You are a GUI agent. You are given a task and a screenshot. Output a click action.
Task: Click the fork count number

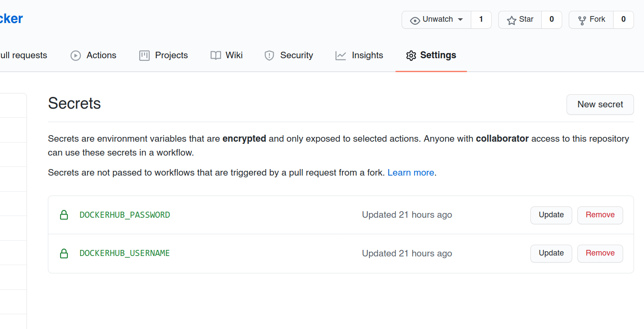click(x=624, y=20)
